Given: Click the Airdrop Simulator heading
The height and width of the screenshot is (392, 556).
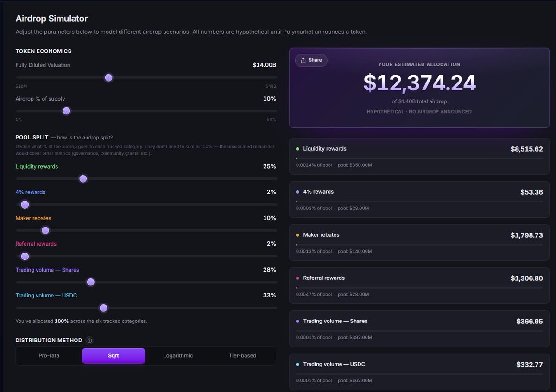Looking at the screenshot, I should [51, 19].
